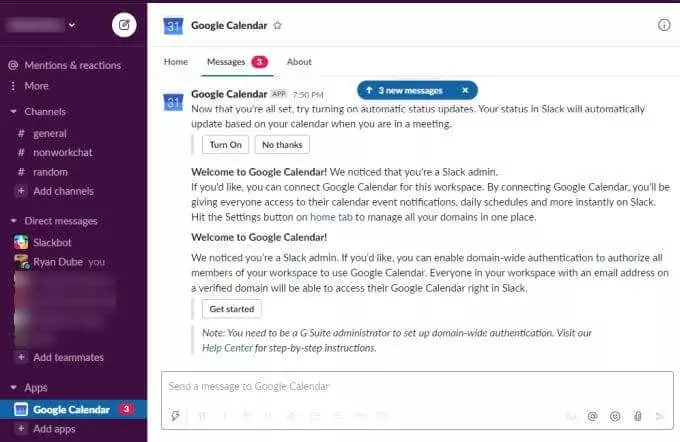This screenshot has width=680, height=442.
Task: Click Google Calendar app icon in header
Action: click(173, 26)
